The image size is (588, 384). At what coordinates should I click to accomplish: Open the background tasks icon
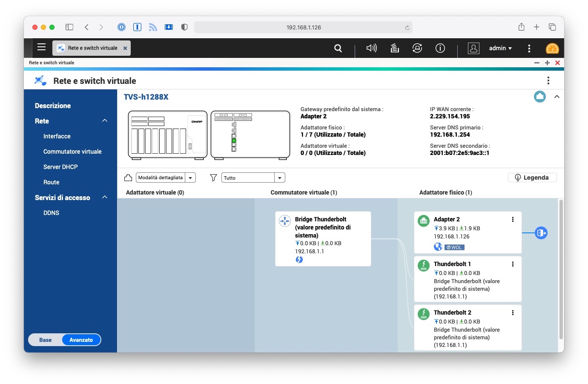tap(395, 48)
